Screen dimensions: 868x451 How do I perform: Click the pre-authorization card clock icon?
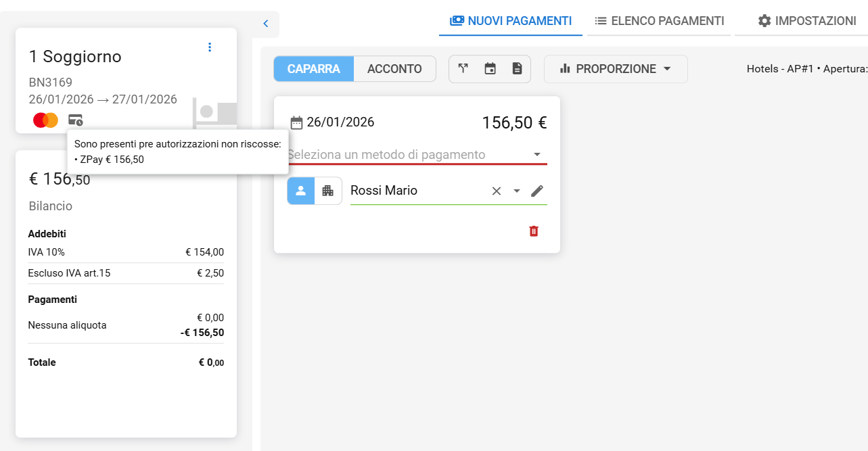[x=75, y=120]
